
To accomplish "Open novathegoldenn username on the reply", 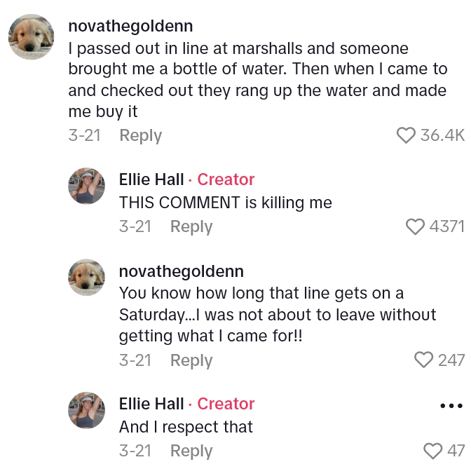I will coord(181,271).
